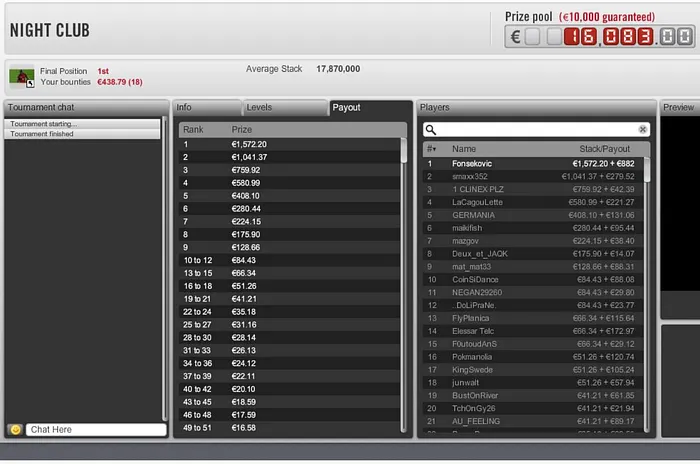Open the Levels tab
700x464 pixels.
tap(285, 107)
